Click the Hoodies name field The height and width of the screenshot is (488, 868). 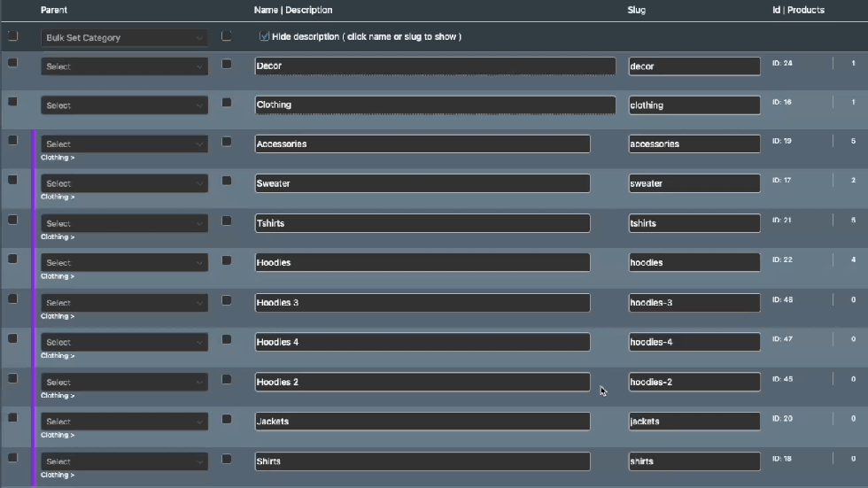[422, 262]
